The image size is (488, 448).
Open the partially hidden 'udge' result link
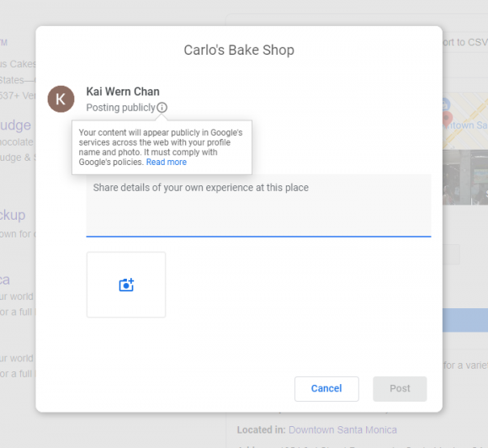point(15,125)
